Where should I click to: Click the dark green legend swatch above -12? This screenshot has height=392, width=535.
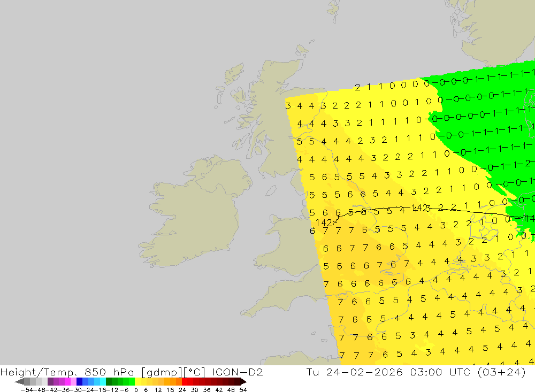109,381
